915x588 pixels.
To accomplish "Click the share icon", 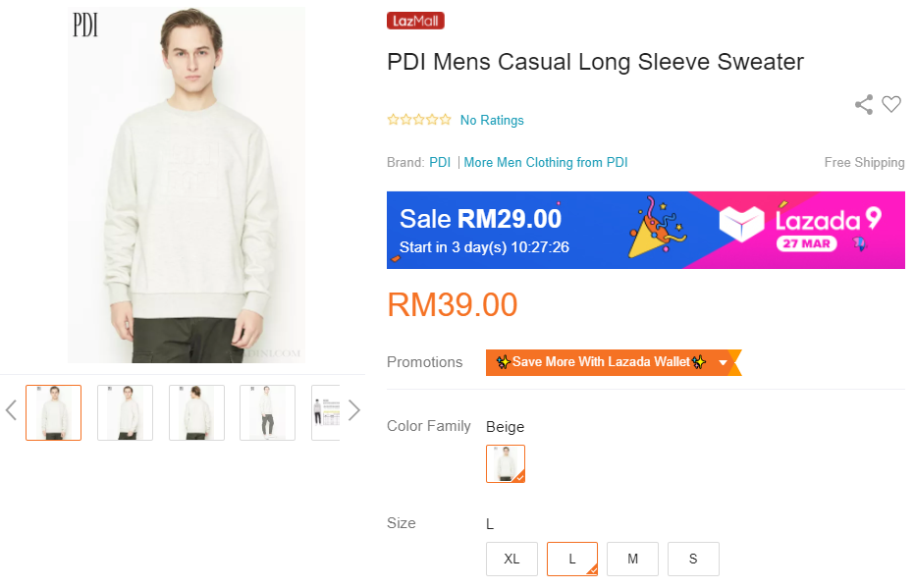I will point(864,104).
